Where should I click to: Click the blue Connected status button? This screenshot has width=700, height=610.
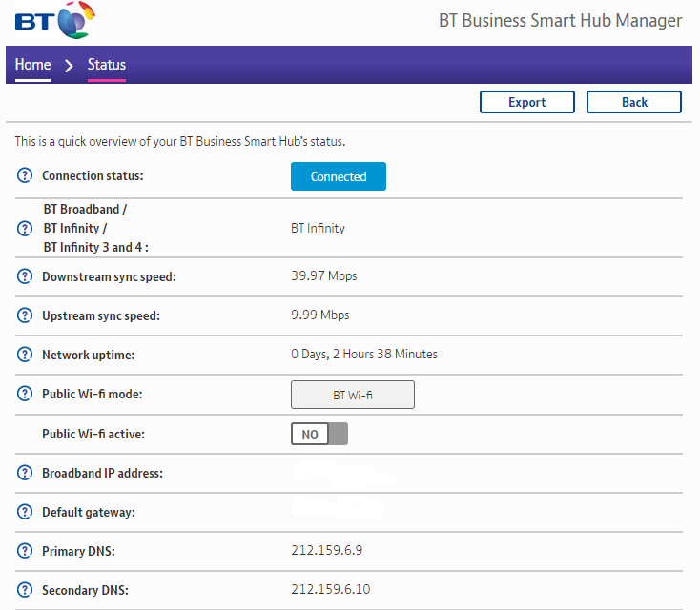point(339,176)
